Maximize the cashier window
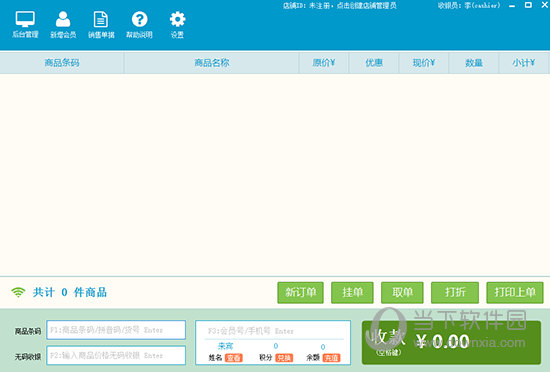This screenshot has height=372, width=550. (x=528, y=5)
